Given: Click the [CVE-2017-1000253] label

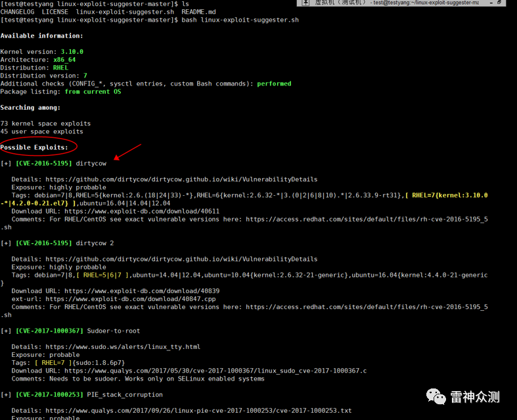Looking at the screenshot, I should [x=49, y=394].
